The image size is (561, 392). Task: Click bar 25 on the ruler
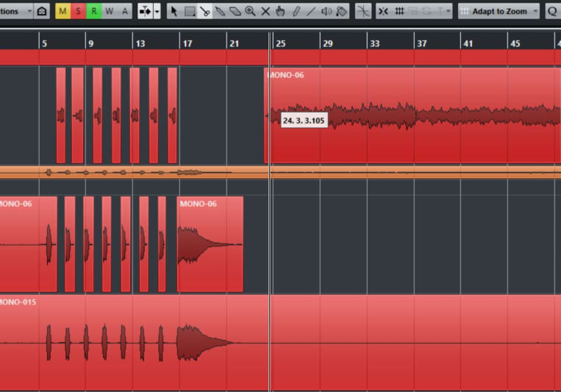[x=281, y=43]
